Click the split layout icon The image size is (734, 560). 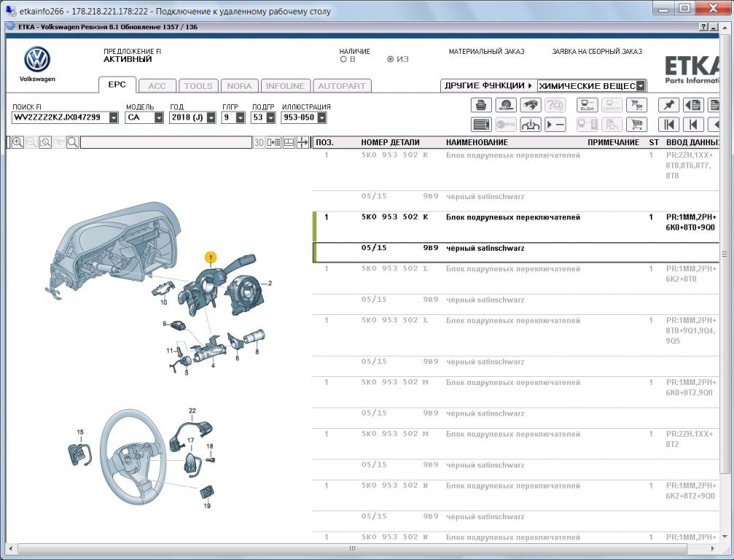click(289, 142)
